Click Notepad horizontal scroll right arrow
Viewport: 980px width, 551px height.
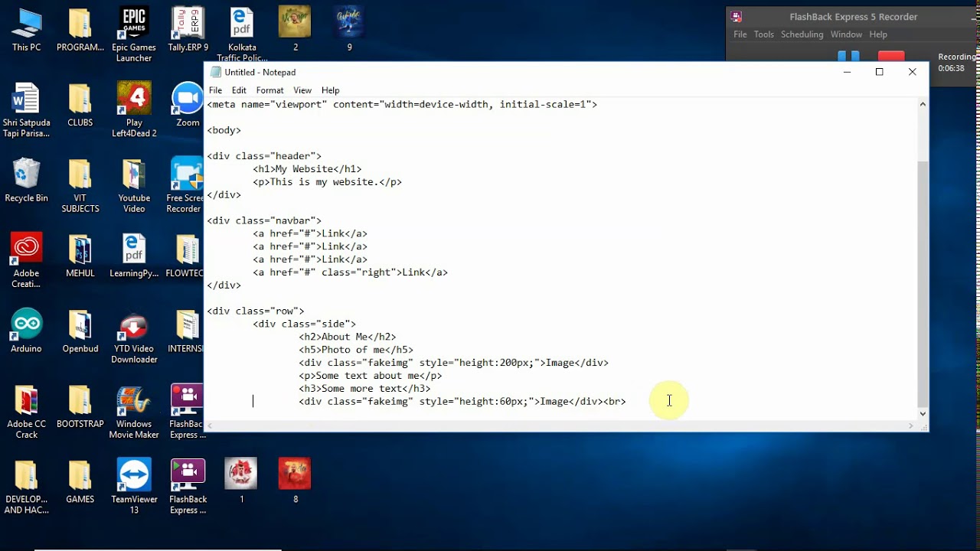tap(911, 425)
